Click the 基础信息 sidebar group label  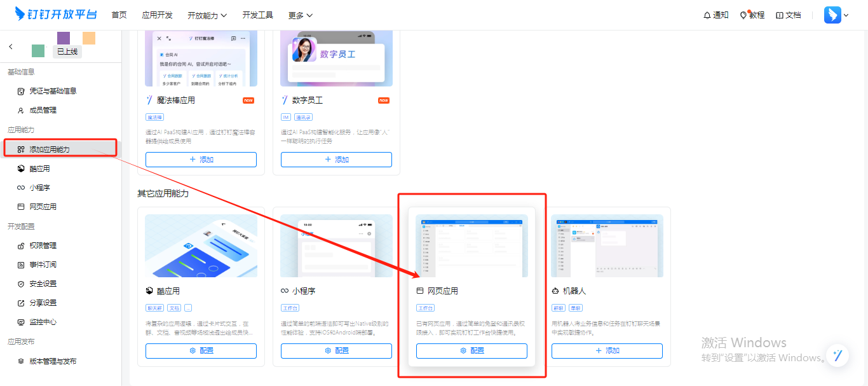click(21, 72)
